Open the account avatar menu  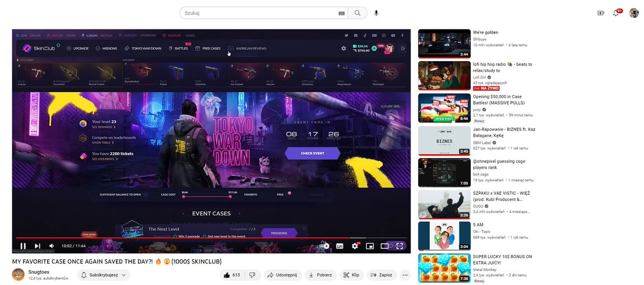633,13
